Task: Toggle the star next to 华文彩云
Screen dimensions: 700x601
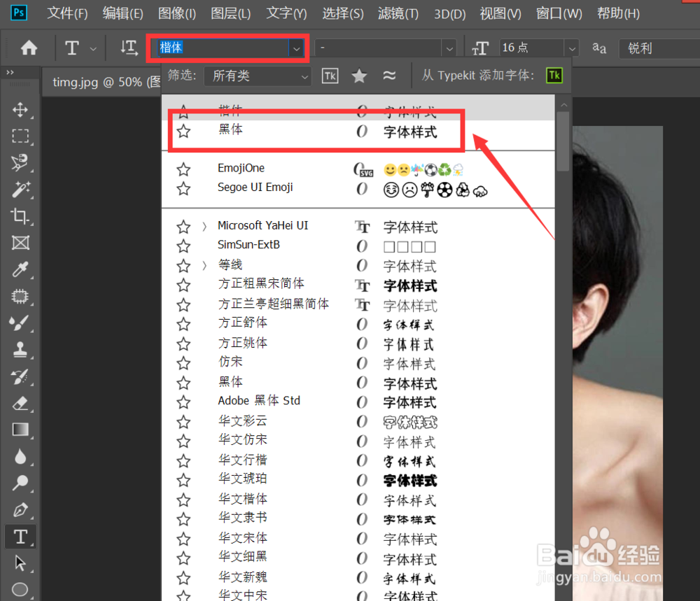Action: click(183, 421)
